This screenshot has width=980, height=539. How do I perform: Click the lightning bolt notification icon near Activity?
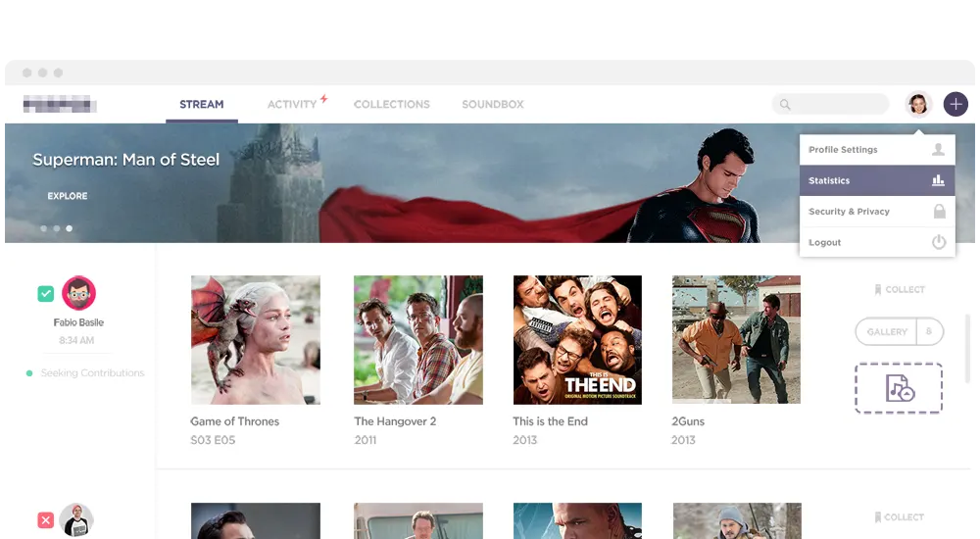click(323, 98)
